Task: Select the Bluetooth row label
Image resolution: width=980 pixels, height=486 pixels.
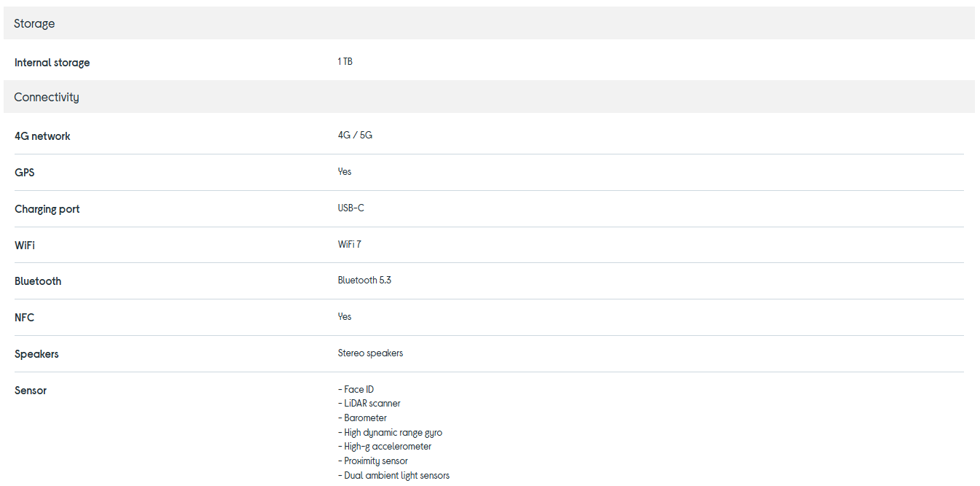Action: coord(38,281)
